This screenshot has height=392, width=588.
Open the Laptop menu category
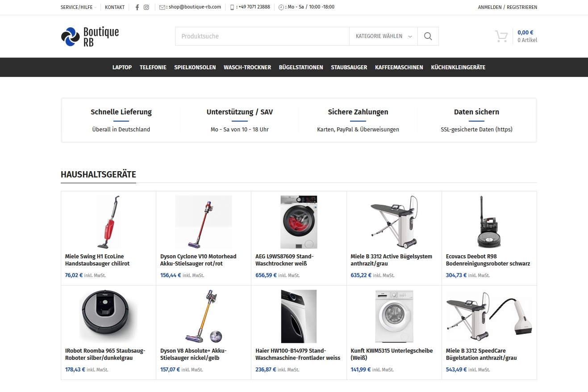point(122,67)
